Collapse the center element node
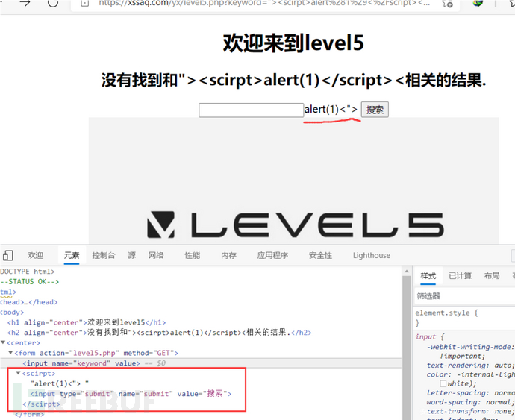This screenshot has height=420, width=515. (4, 343)
